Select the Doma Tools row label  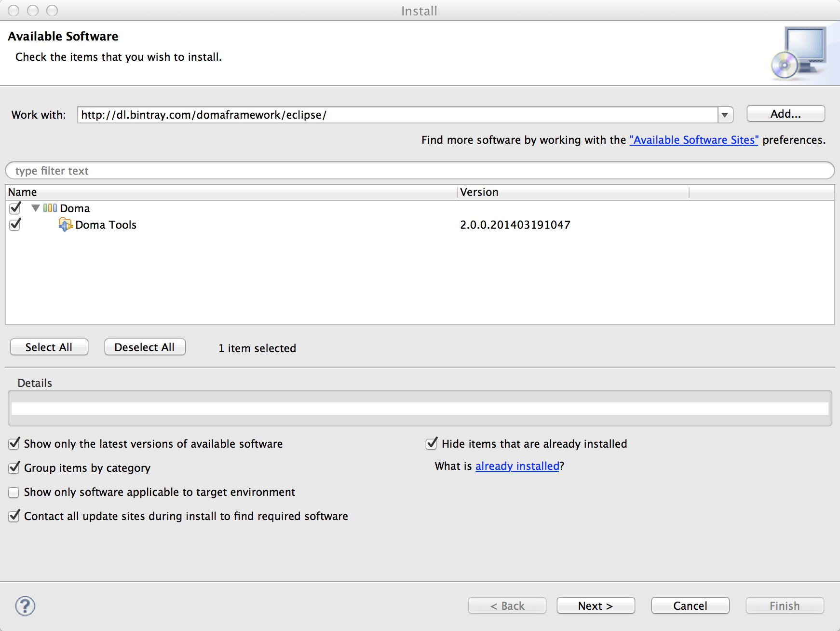pyautogui.click(x=106, y=225)
